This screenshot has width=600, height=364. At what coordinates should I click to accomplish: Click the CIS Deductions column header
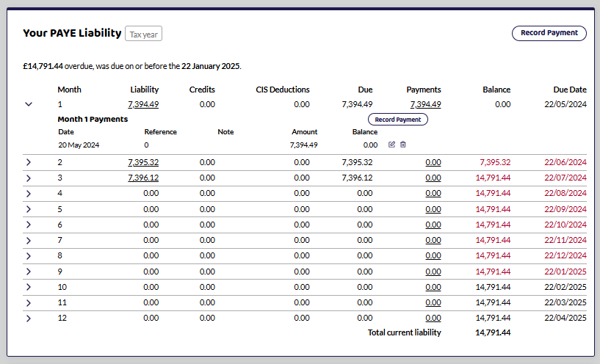point(283,90)
